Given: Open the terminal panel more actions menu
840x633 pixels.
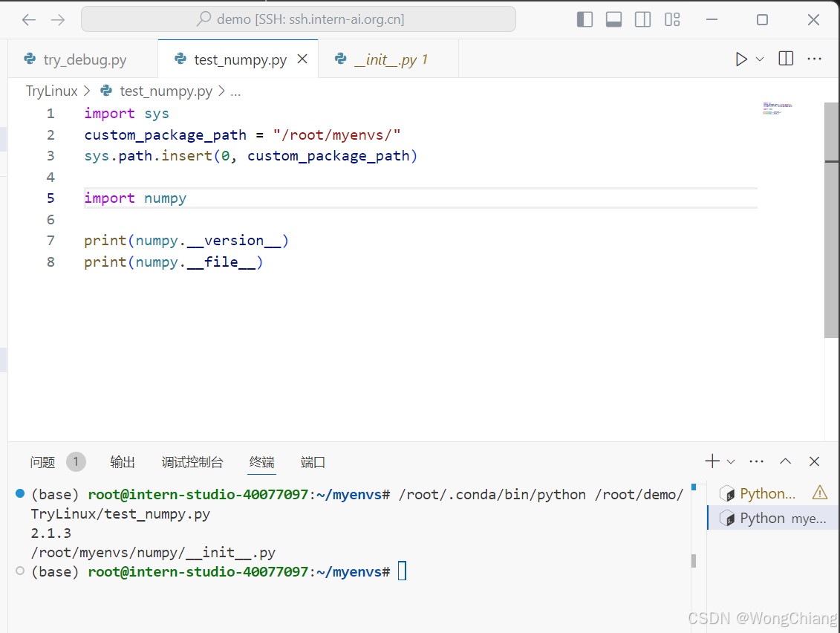Looking at the screenshot, I should 756,461.
